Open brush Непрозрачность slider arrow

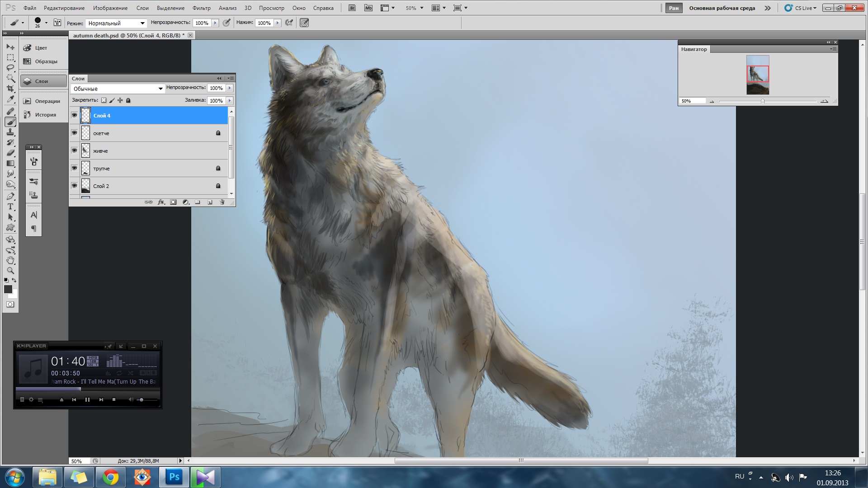(215, 23)
